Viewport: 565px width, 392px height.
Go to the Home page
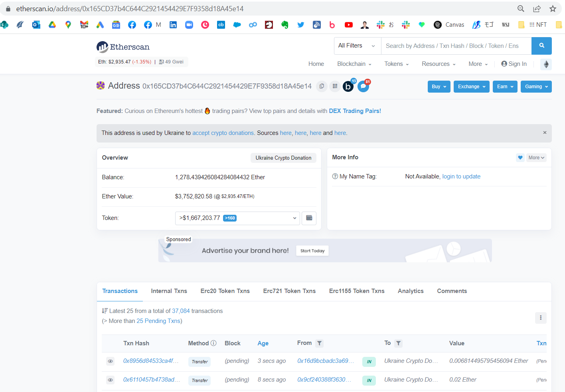[316, 64]
